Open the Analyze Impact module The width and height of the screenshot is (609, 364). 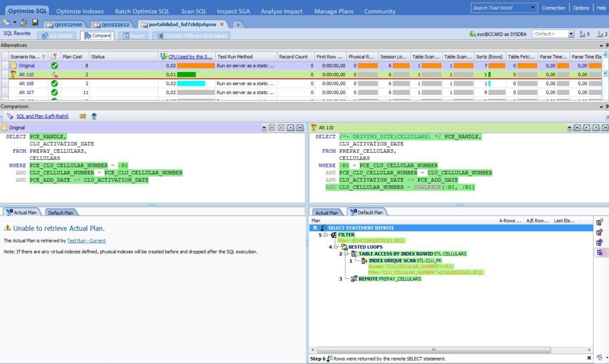[282, 11]
